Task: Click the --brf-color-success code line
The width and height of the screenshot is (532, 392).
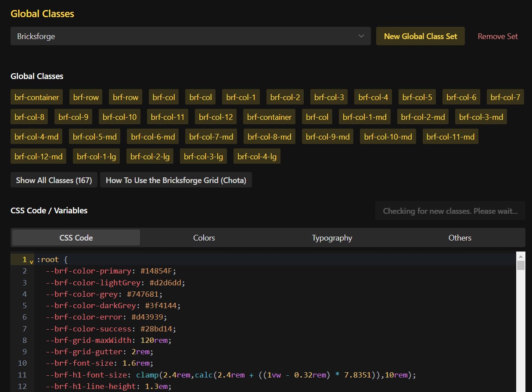Action: click(x=111, y=328)
